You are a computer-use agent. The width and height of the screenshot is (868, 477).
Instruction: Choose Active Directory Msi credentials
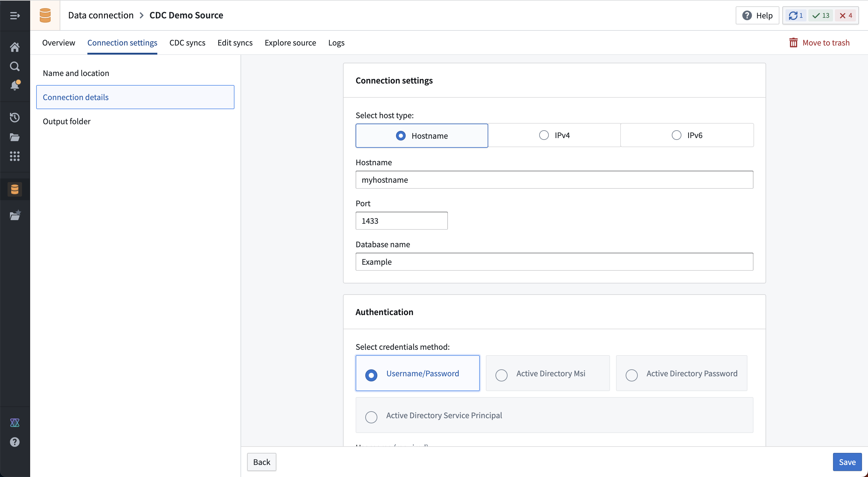pos(548,373)
